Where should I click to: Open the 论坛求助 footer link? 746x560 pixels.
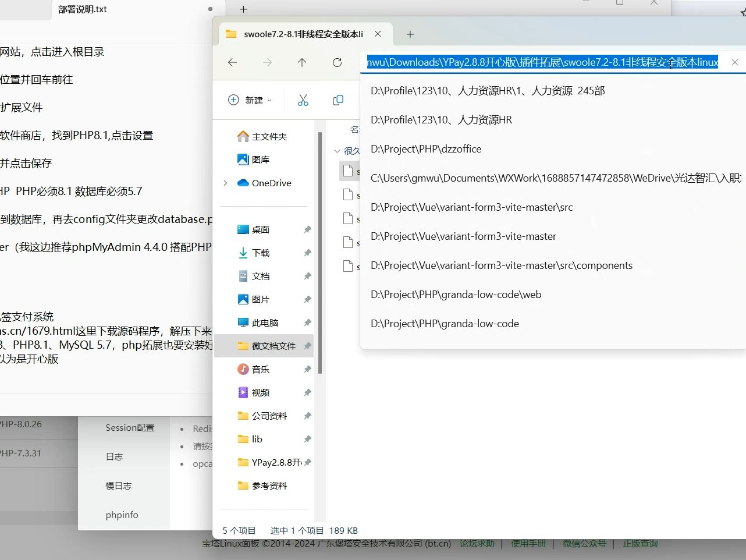tap(477, 543)
